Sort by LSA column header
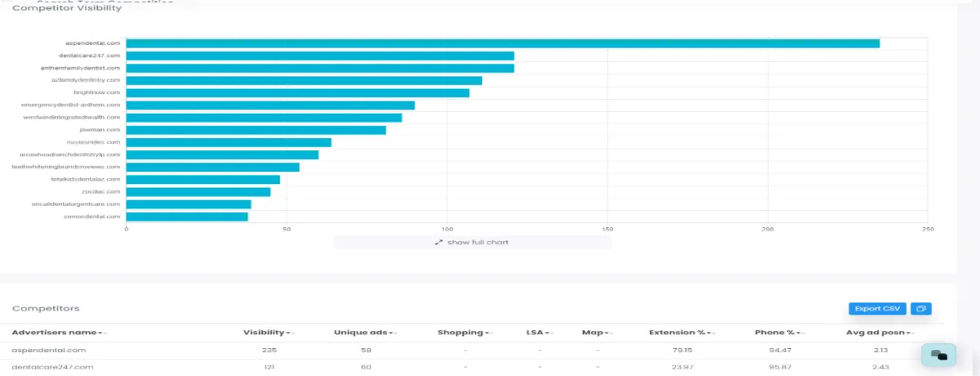 539,333
